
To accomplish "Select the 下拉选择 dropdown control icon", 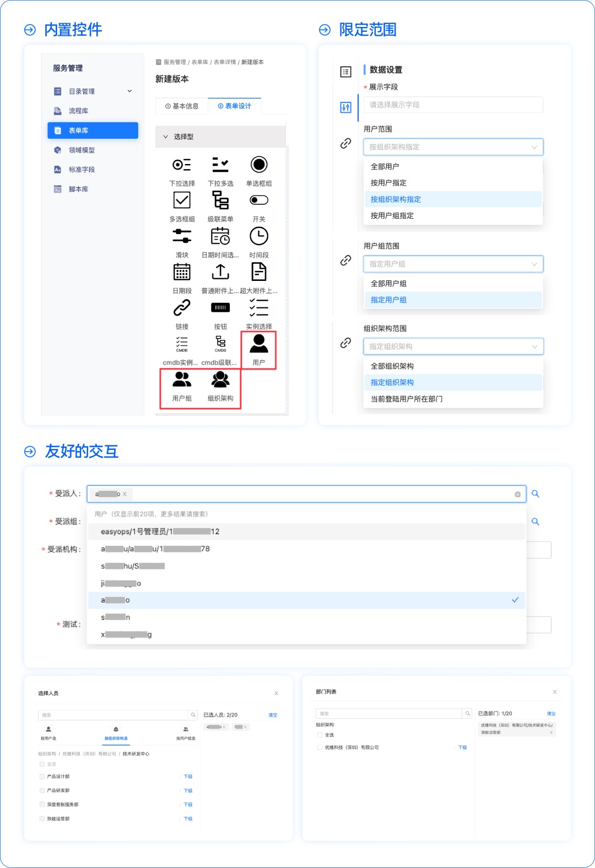I will pos(182,165).
